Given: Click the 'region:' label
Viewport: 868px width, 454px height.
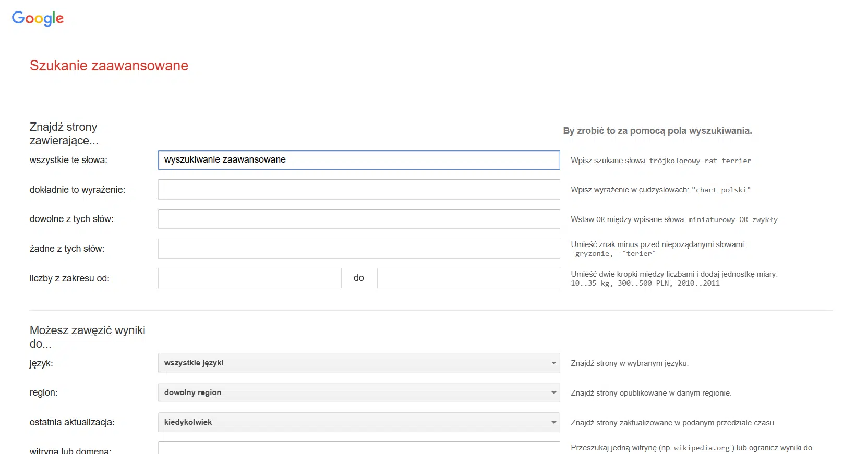Looking at the screenshot, I should [x=43, y=392].
